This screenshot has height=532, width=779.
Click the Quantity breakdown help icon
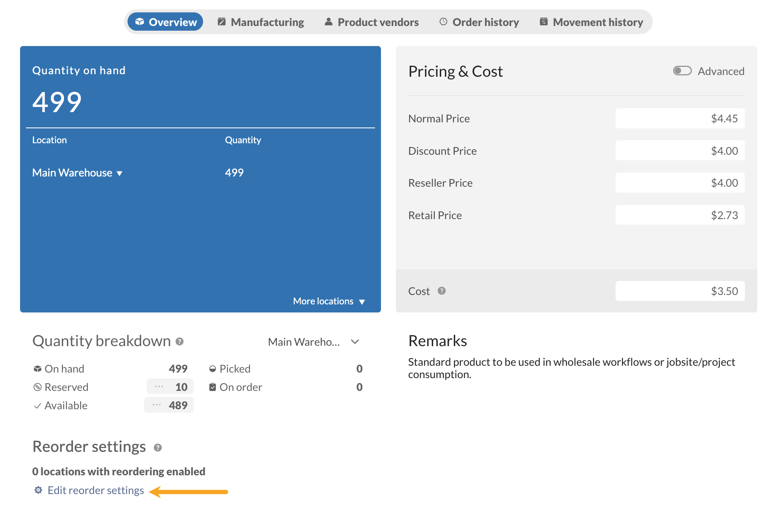tap(180, 341)
